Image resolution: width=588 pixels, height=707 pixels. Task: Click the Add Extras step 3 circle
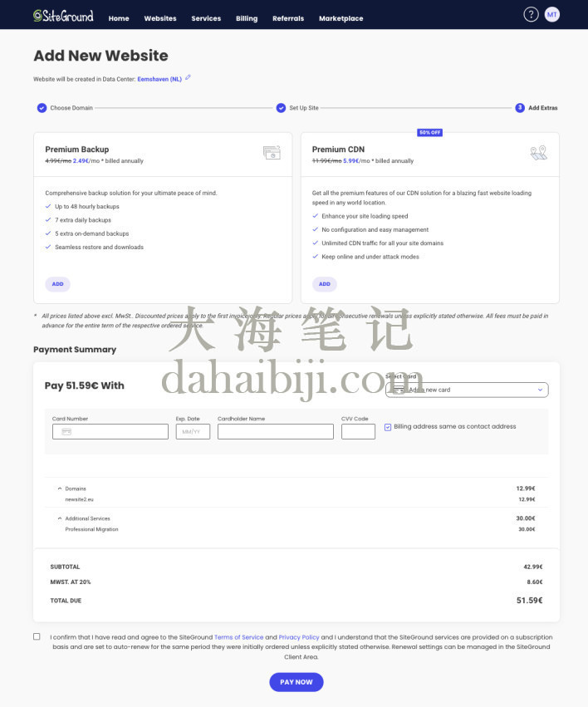(x=520, y=108)
